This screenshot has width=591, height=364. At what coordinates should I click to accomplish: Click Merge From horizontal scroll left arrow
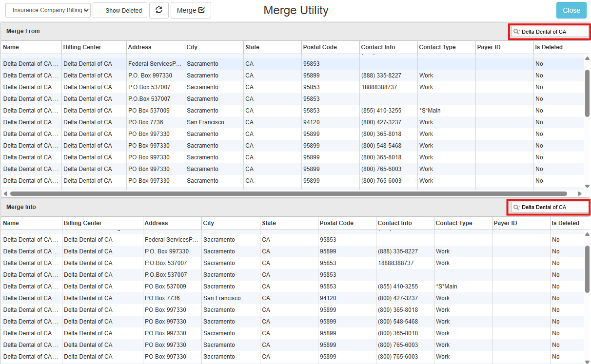5,193
